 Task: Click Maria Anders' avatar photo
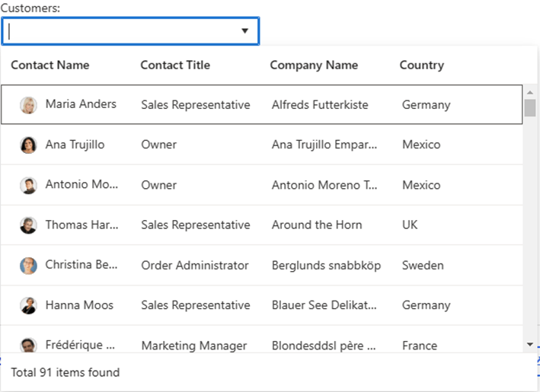click(x=28, y=105)
